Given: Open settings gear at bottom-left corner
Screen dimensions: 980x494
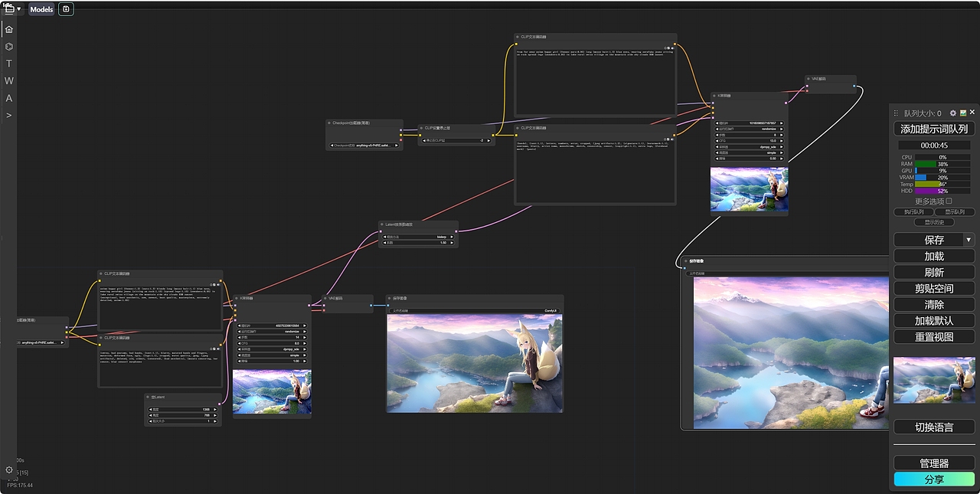Looking at the screenshot, I should (x=9, y=469).
